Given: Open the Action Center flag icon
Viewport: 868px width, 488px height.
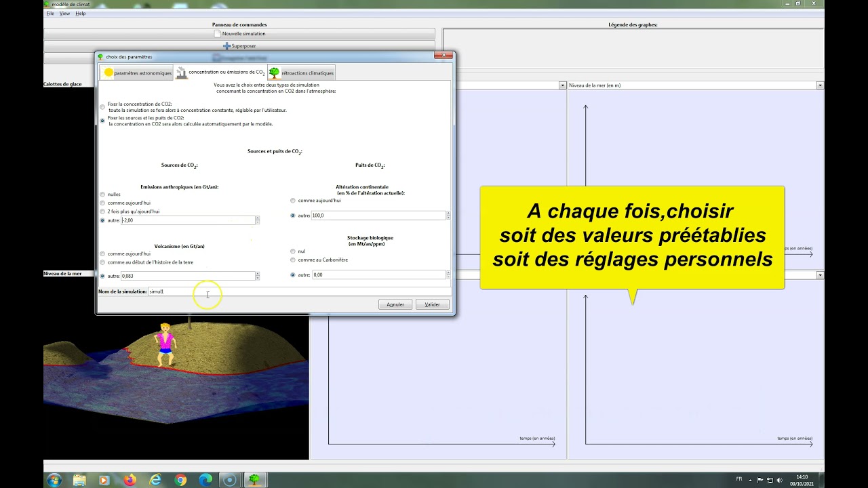Looking at the screenshot, I should click(760, 480).
